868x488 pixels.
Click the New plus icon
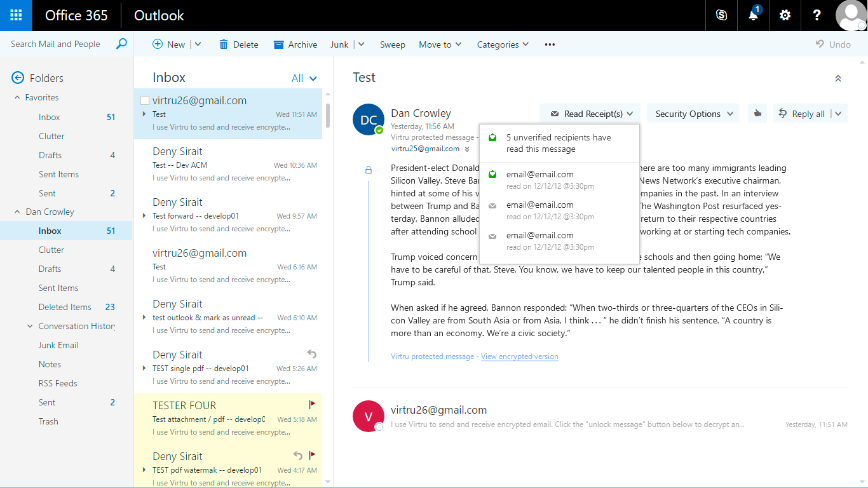(158, 44)
